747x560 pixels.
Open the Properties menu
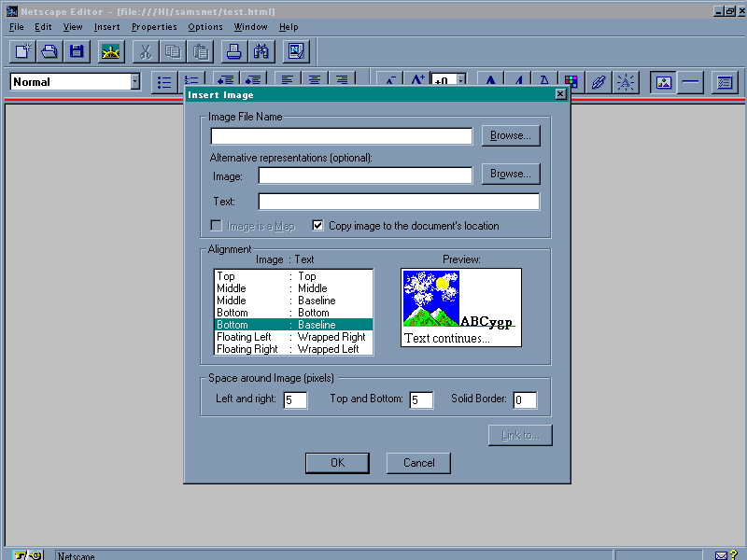[x=154, y=27]
